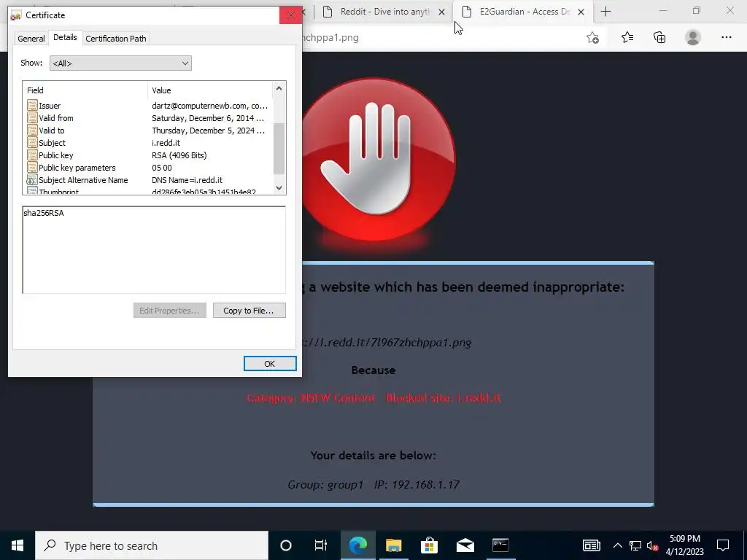Close the Certificate dialog window
This screenshot has width=747, height=560.
click(x=290, y=15)
